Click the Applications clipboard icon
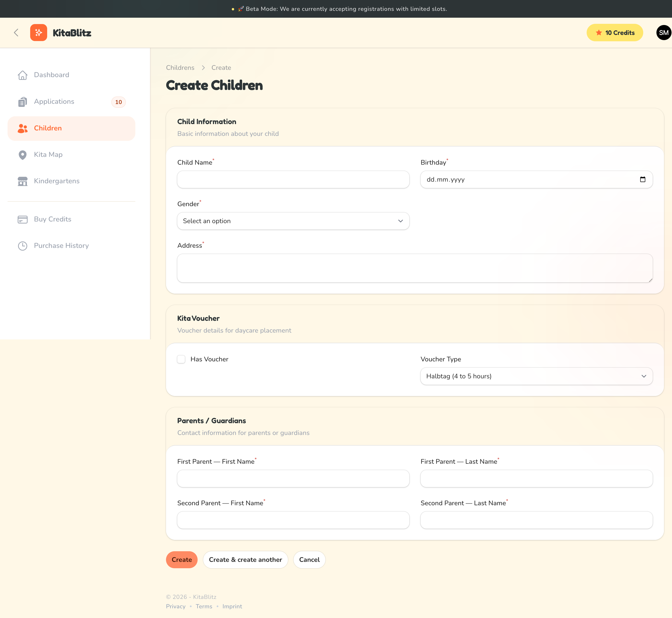Screen dimensions: 672x618 [22, 102]
